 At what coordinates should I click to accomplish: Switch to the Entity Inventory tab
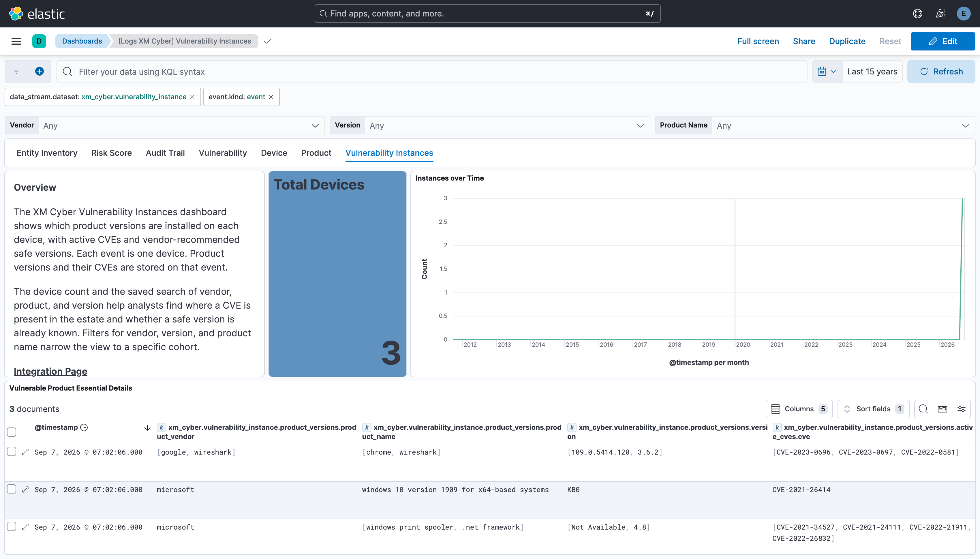click(x=47, y=153)
